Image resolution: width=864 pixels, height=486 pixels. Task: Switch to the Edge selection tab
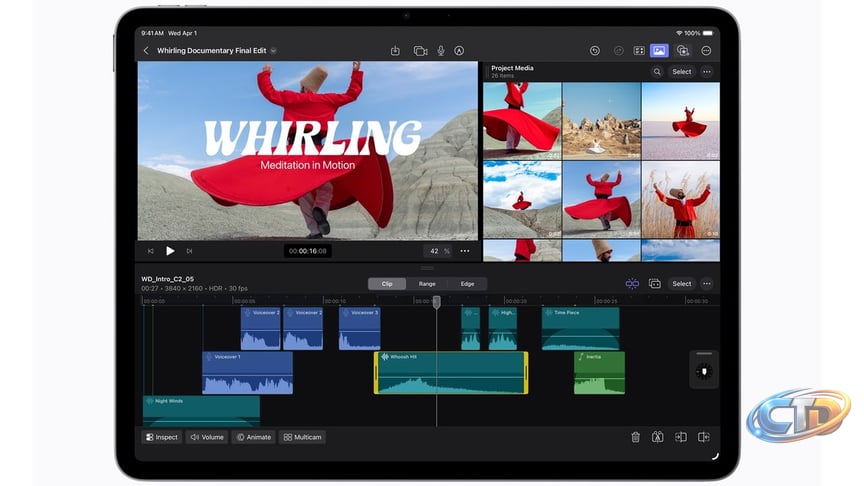(x=467, y=284)
